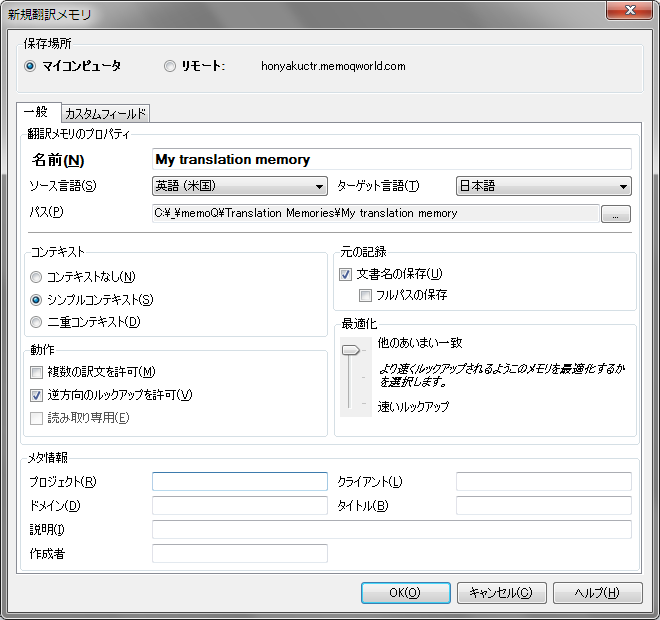Select the 一般 tab
The height and width of the screenshot is (620, 660).
[38, 113]
